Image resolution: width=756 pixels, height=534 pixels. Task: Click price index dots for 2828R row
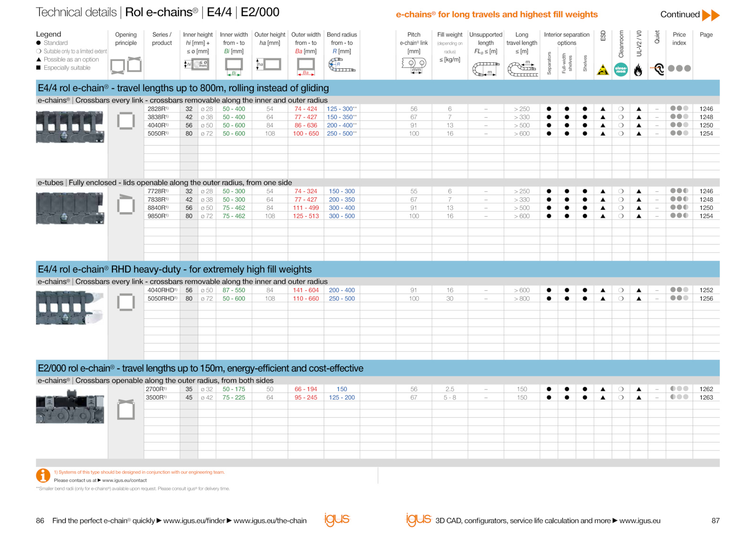[679, 109]
